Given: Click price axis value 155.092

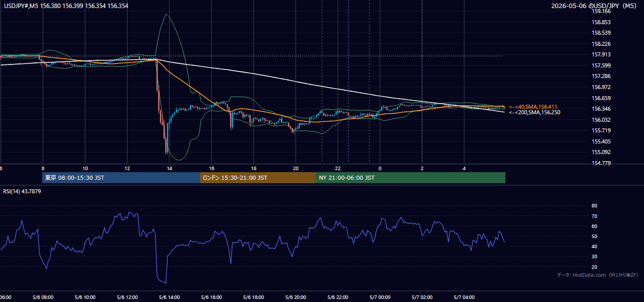Looking at the screenshot, I should [602, 152].
